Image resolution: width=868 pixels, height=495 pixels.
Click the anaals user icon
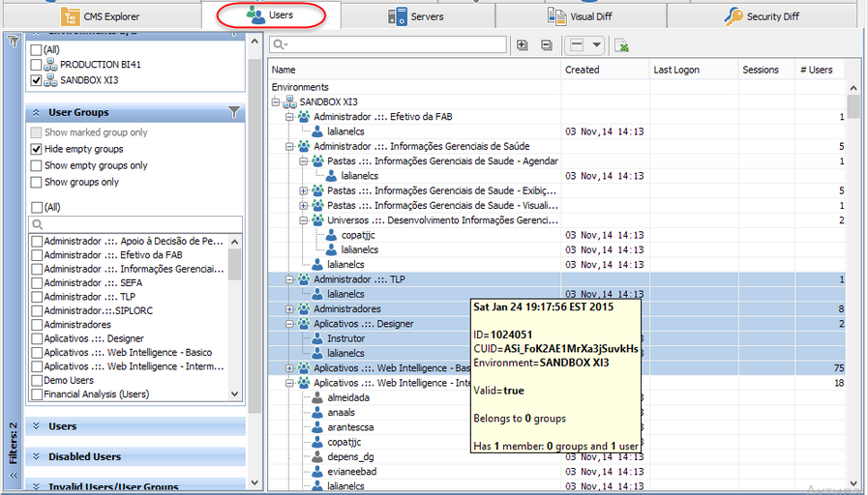tap(317, 413)
